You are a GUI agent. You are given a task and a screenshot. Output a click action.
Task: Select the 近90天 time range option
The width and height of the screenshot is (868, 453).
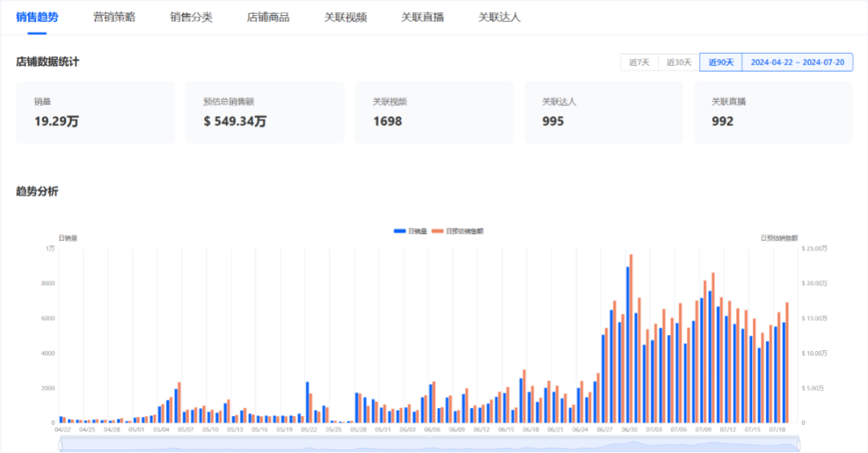click(720, 63)
